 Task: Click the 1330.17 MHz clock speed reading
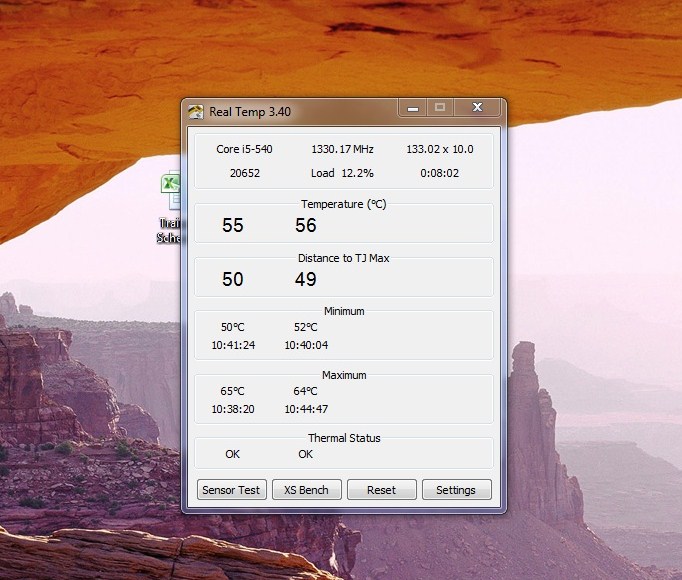coord(342,149)
